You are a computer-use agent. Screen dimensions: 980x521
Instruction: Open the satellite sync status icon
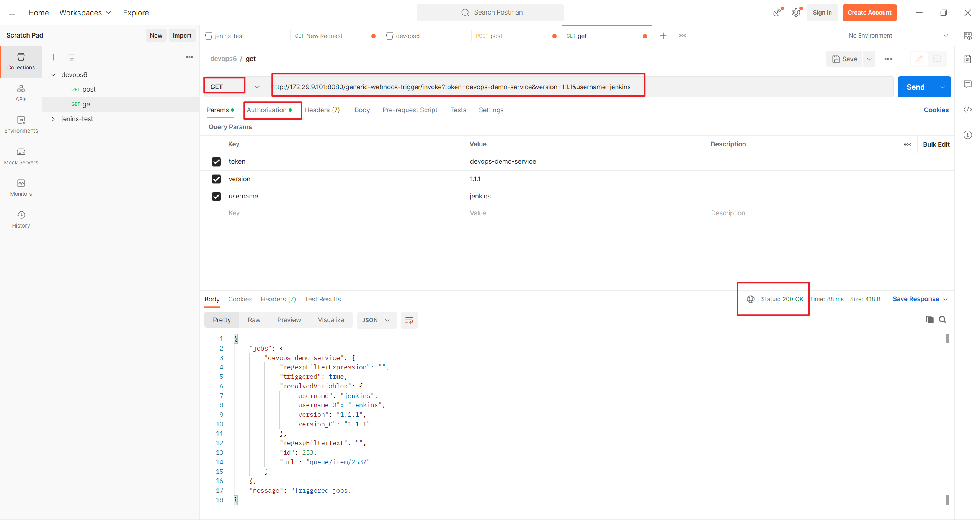[777, 13]
